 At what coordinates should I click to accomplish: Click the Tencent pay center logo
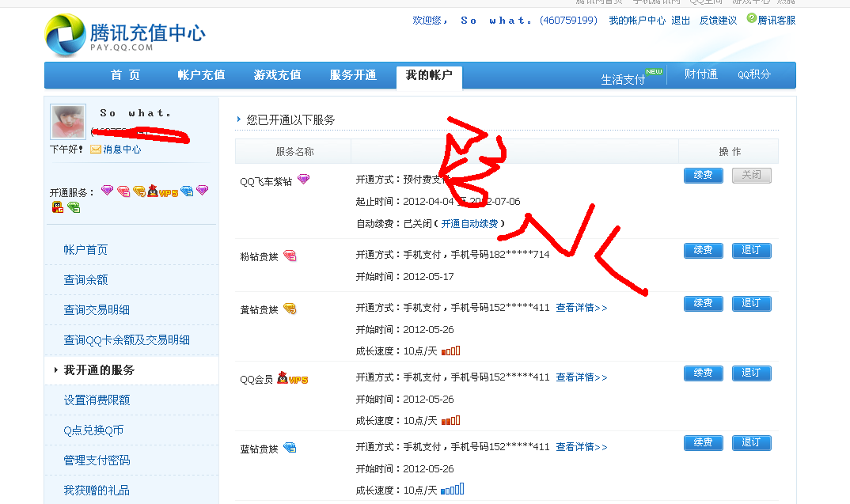click(125, 36)
